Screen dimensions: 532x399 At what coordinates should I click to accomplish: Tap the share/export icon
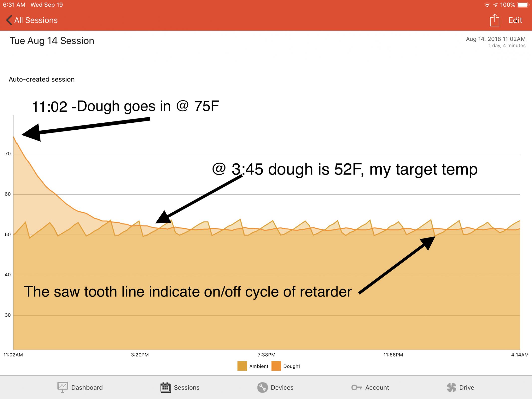pos(494,20)
